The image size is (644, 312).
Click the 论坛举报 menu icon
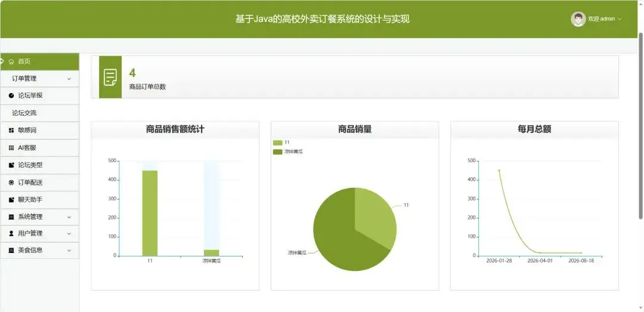(x=11, y=95)
